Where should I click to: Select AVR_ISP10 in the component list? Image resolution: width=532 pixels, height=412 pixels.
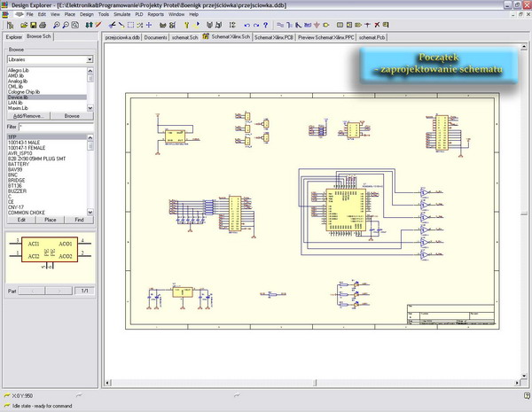[47, 153]
